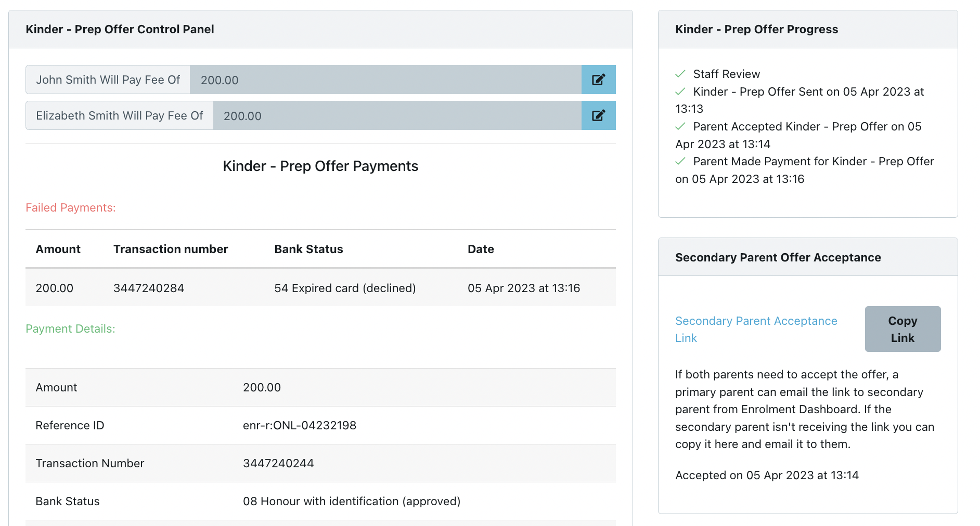Image resolution: width=980 pixels, height=526 pixels.
Task: Select failed transaction number 3447240284
Action: point(149,288)
